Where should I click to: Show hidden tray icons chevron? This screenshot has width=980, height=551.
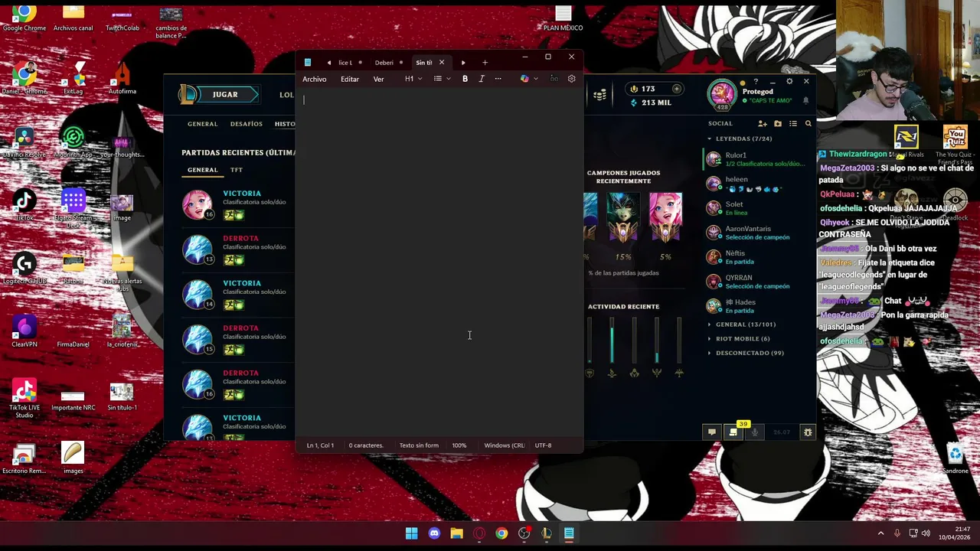[x=880, y=533]
